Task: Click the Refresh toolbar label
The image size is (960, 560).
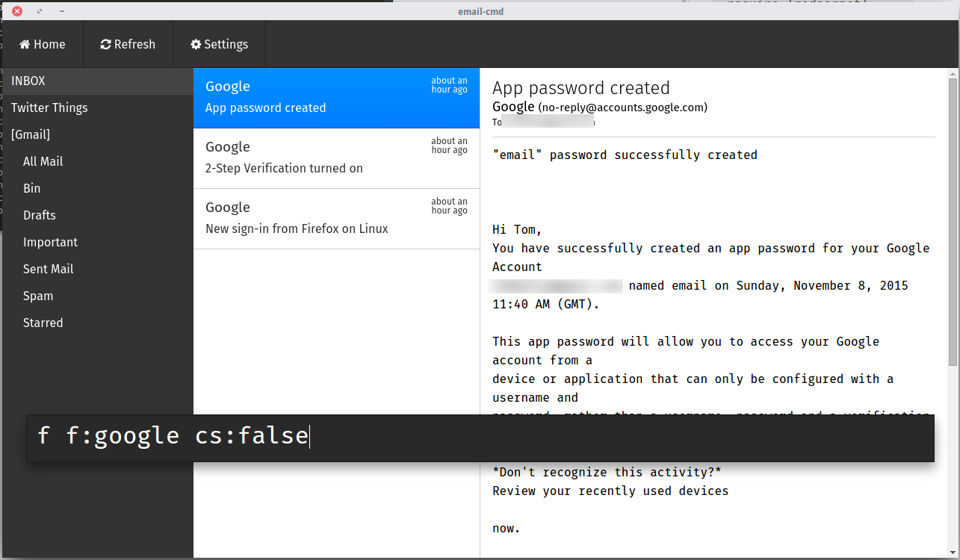Action: pyautogui.click(x=134, y=45)
